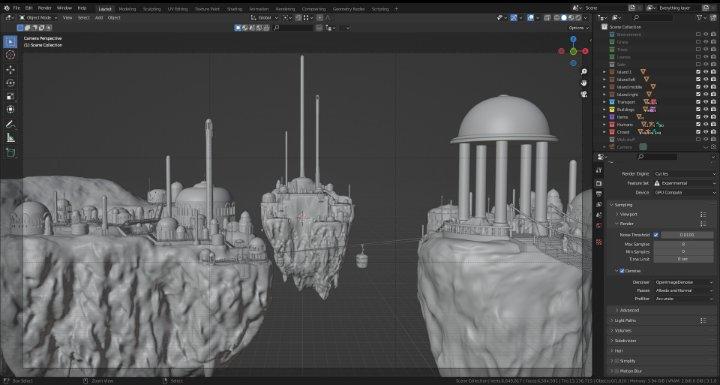Click the viewport pan hand icon
Image resolution: width=720 pixels, height=385 pixels.
[584, 83]
